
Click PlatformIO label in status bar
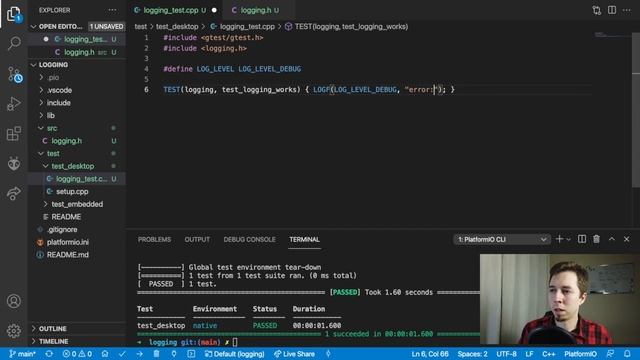[580, 354]
